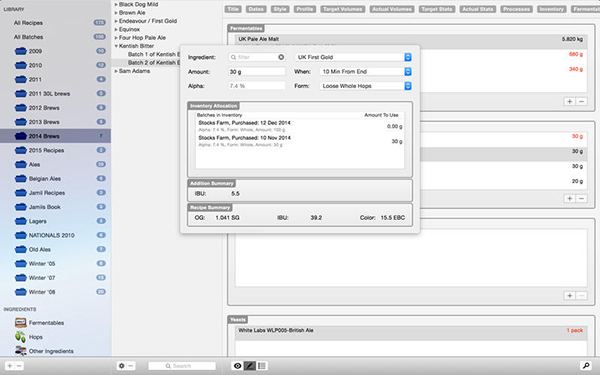Jump to the Profile section tab
600x375 pixels.
pyautogui.click(x=305, y=9)
